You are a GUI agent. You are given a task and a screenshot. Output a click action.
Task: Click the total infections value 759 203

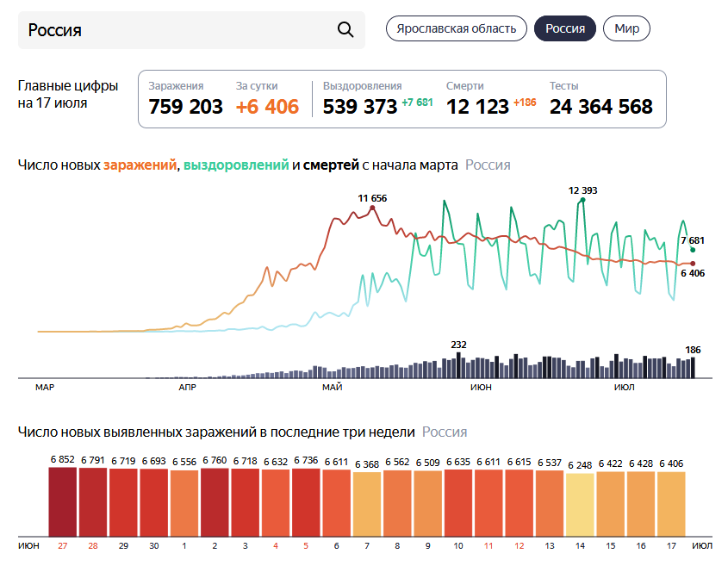[185, 107]
